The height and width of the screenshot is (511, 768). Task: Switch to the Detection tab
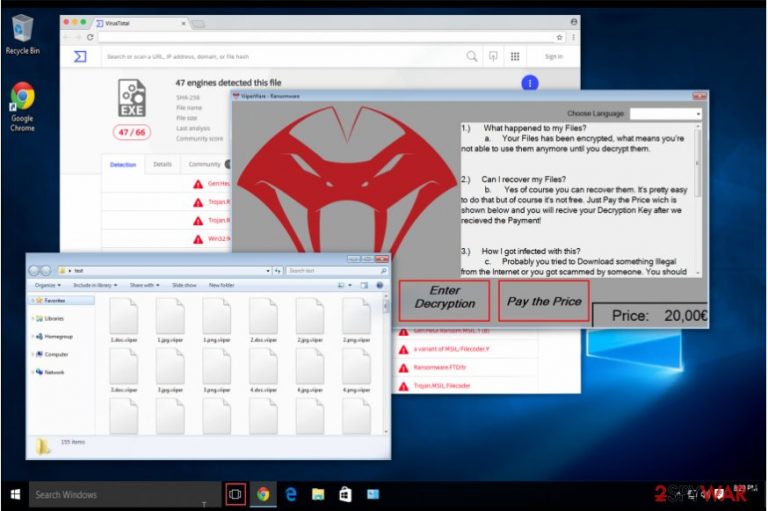[123, 165]
